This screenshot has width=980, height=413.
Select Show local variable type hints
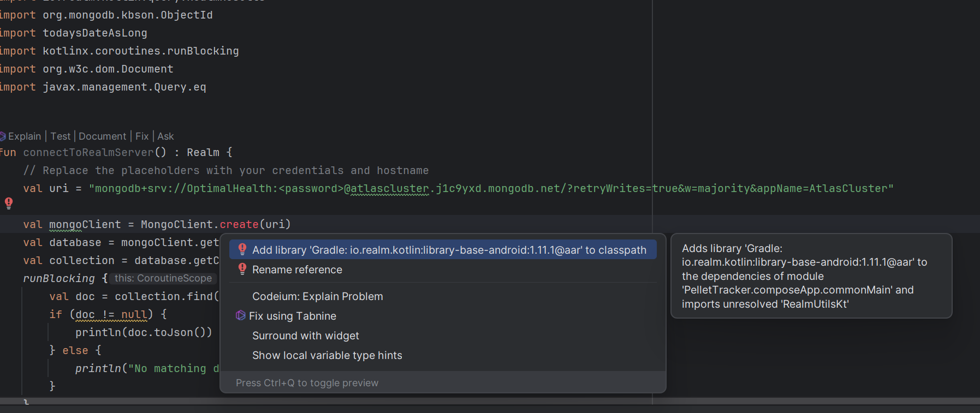click(326, 355)
